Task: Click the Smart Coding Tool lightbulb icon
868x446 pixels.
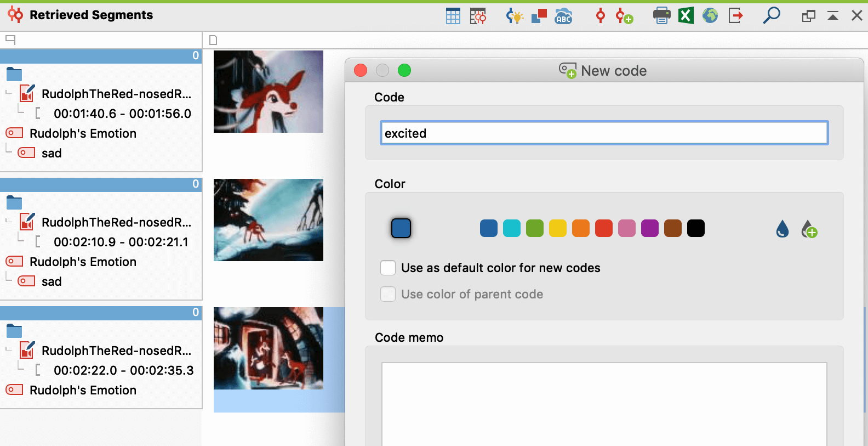Action: coord(515,16)
